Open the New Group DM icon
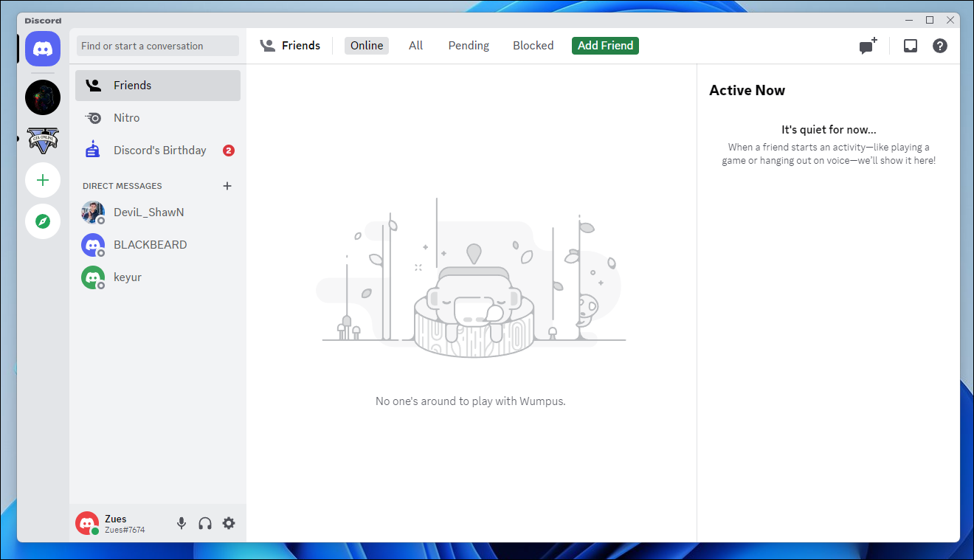 pyautogui.click(x=868, y=46)
